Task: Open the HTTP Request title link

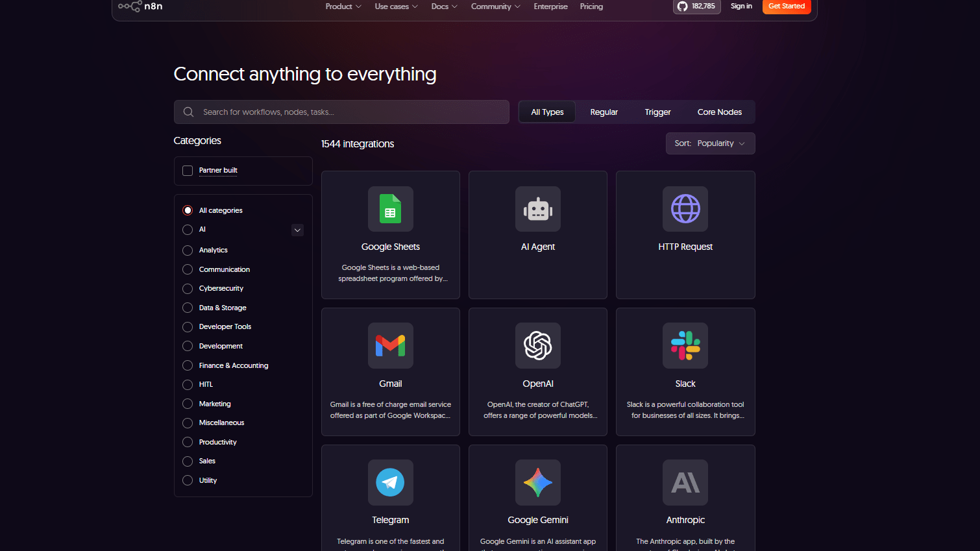Action: coord(685,247)
